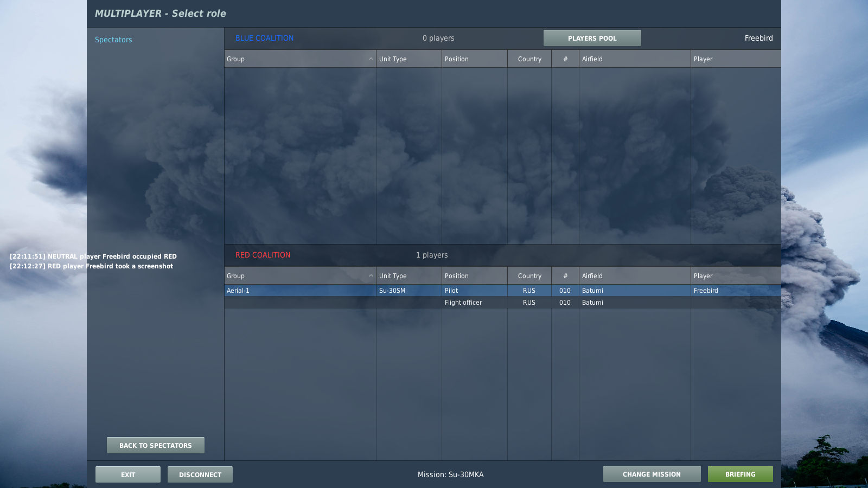Viewport: 868px width, 488px height.
Task: Click number 010 in Flight officer row
Action: point(565,303)
